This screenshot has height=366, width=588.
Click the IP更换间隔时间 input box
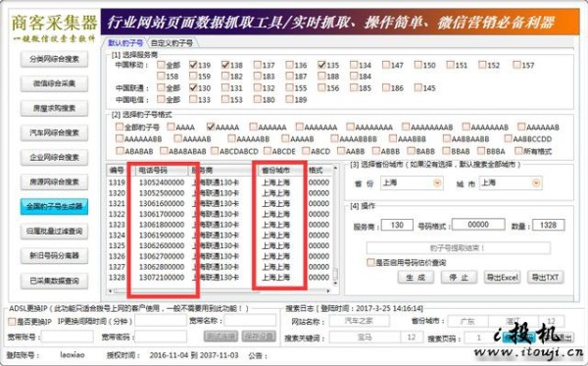point(161,321)
